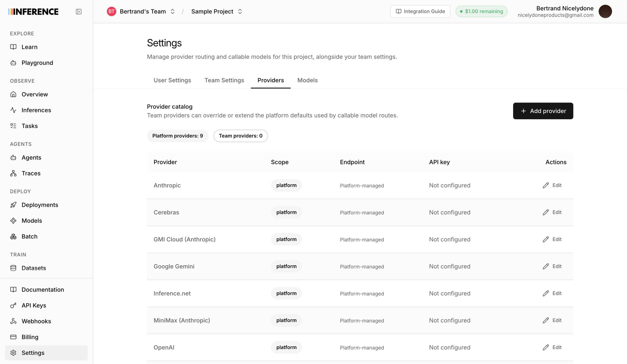The height and width of the screenshot is (364, 627).
Task: Open Billing card icon
Action: tap(13, 337)
